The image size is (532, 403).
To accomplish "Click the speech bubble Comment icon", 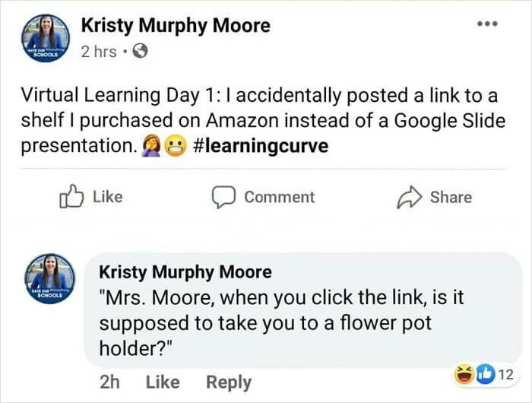I will [x=223, y=197].
